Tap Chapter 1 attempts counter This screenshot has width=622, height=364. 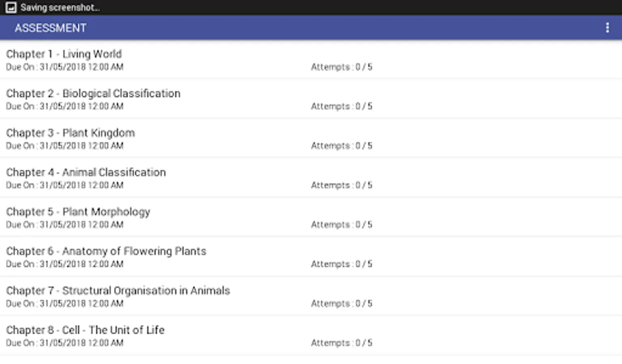click(341, 67)
